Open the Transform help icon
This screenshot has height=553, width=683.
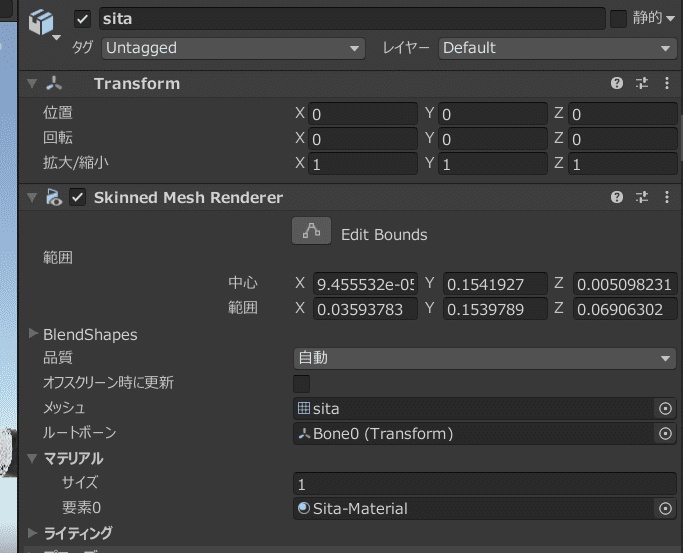tap(617, 83)
